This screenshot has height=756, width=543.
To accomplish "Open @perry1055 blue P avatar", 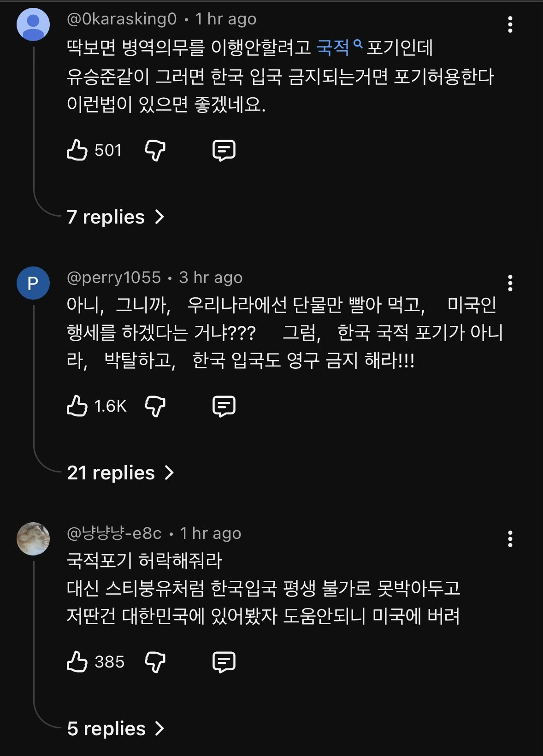I will [x=33, y=283].
